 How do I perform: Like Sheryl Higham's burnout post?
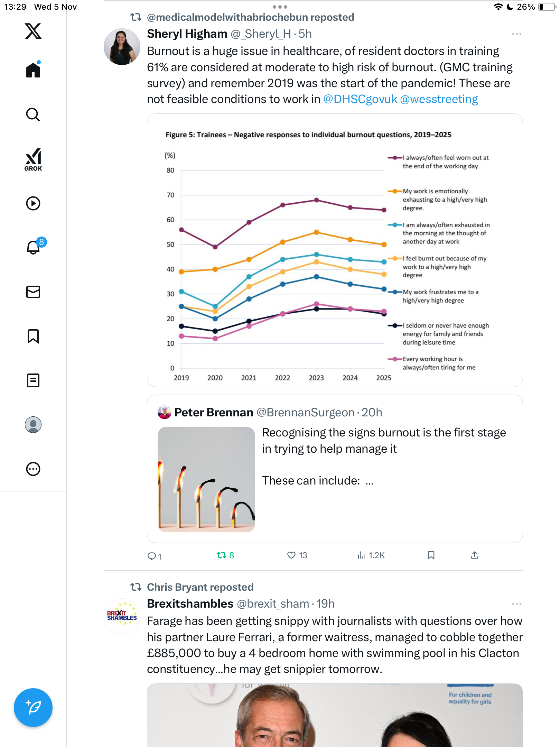click(x=292, y=555)
